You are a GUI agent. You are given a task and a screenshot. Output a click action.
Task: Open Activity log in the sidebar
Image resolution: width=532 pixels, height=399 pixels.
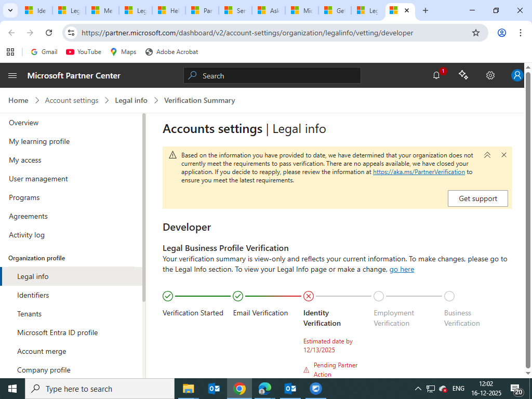pyautogui.click(x=26, y=235)
